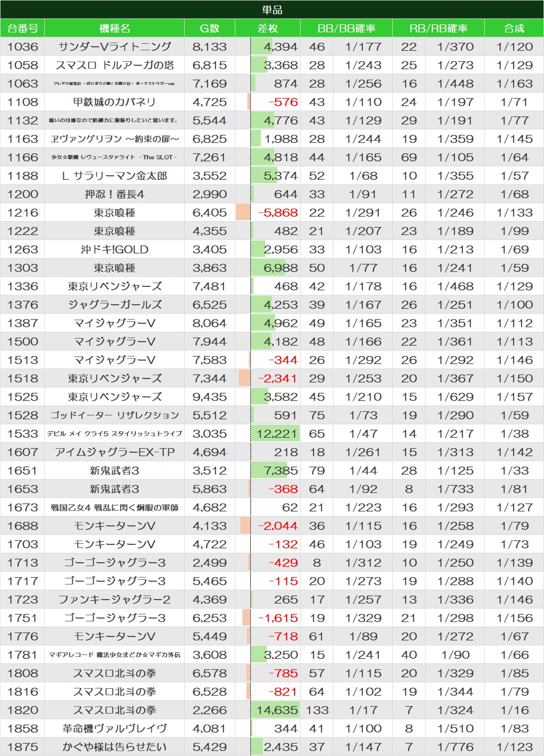The height and width of the screenshot is (756, 544).
Task: Click the 単品 table title bar
Action: (x=272, y=9)
